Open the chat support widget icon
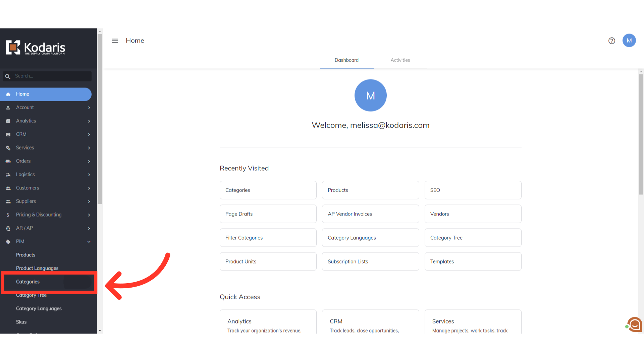 (x=635, y=324)
